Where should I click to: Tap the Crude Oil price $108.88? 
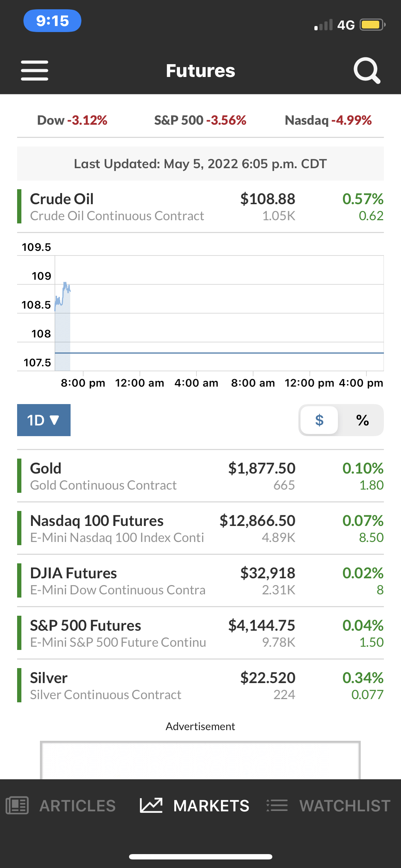tap(268, 199)
